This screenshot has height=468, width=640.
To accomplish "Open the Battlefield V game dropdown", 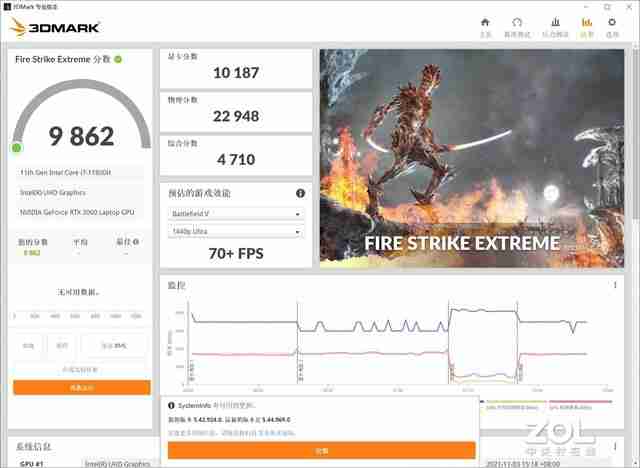I will (234, 214).
